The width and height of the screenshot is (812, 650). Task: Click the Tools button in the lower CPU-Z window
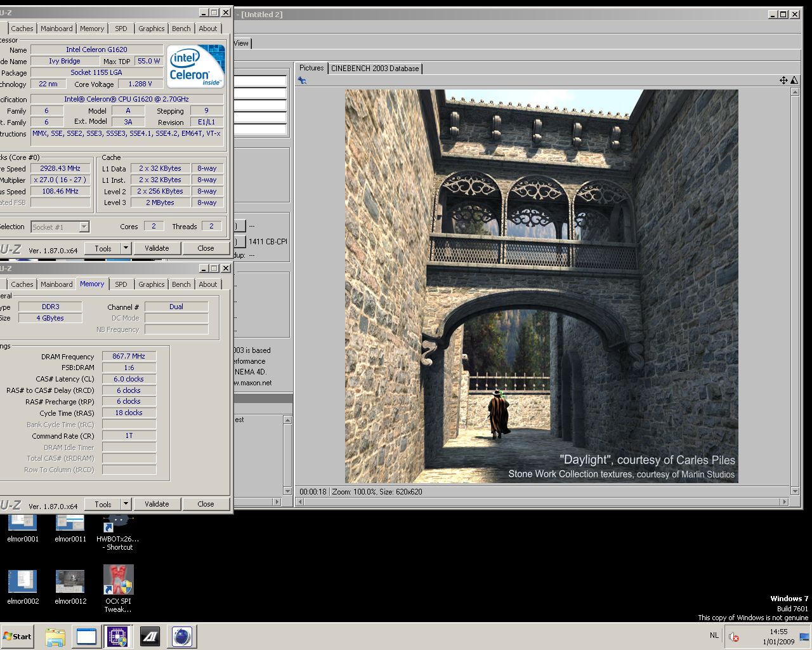(x=103, y=504)
